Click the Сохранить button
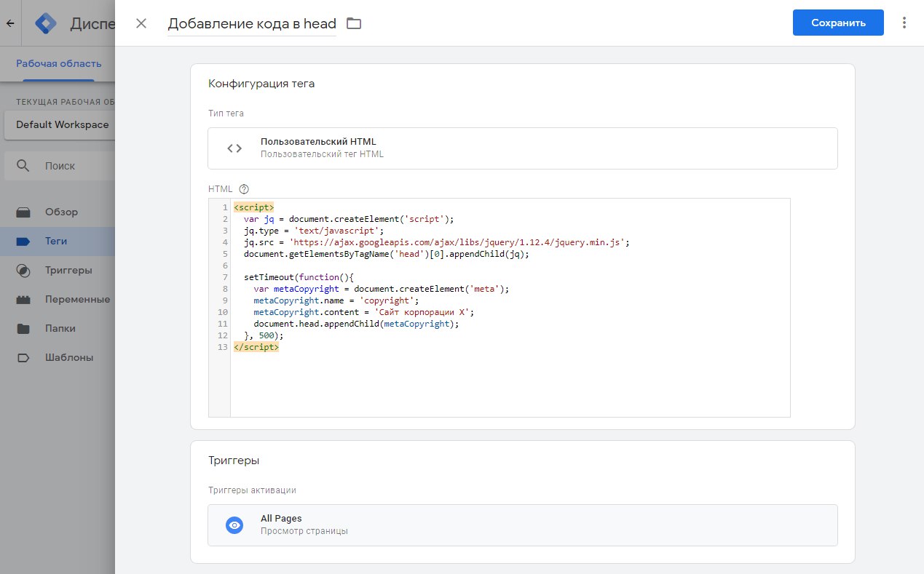The image size is (924, 574). pyautogui.click(x=838, y=23)
